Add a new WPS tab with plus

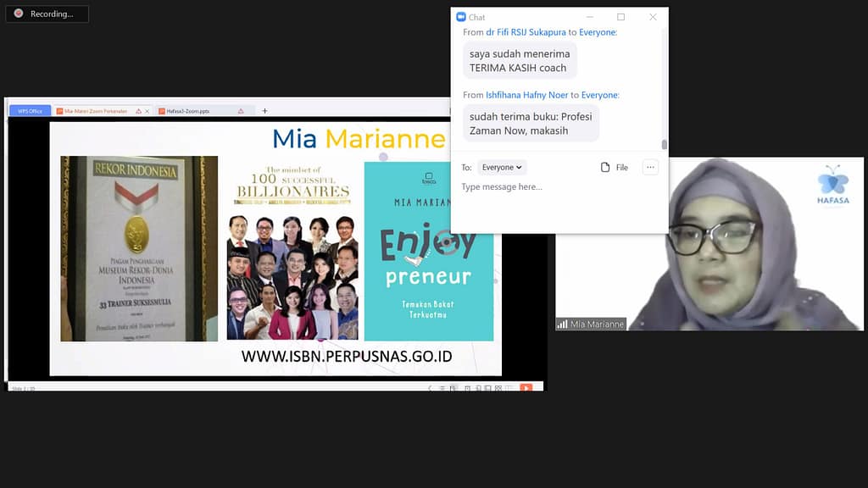click(264, 111)
